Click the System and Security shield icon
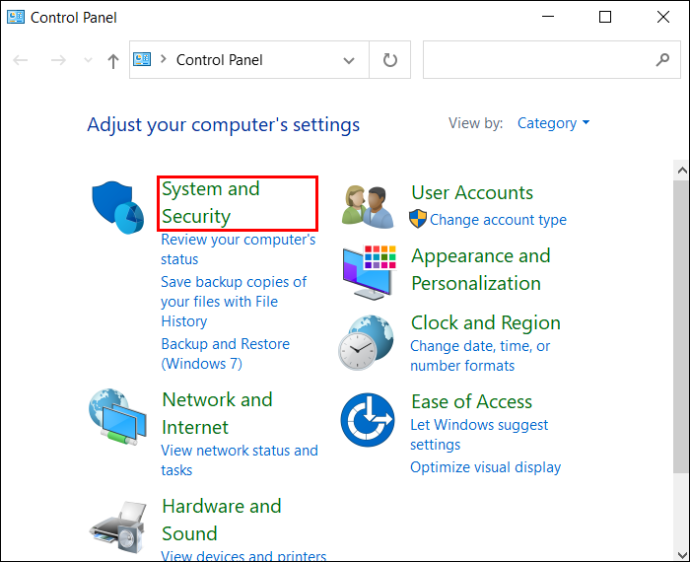The height and width of the screenshot is (562, 690). 117,207
